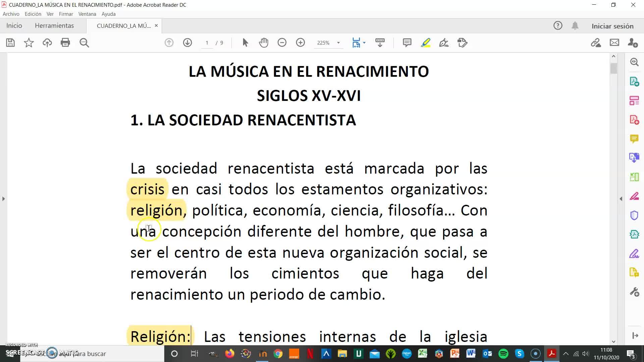Image resolution: width=644 pixels, height=362 pixels.
Task: Click the vertical scrollbar thumb
Action: [x=613, y=68]
